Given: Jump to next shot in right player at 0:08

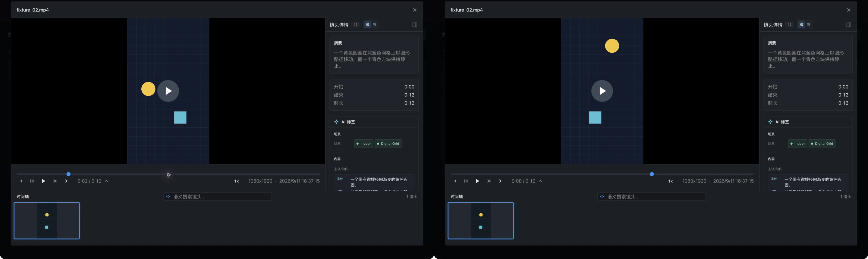Looking at the screenshot, I should tap(489, 181).
